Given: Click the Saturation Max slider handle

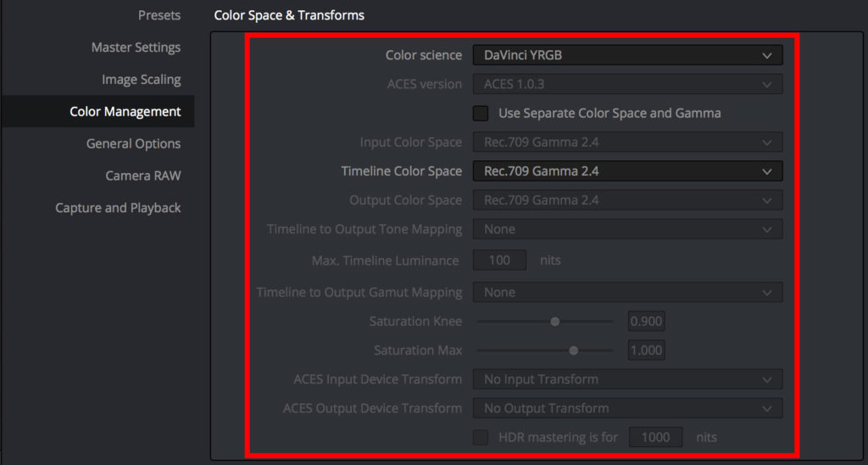Looking at the screenshot, I should click(574, 350).
